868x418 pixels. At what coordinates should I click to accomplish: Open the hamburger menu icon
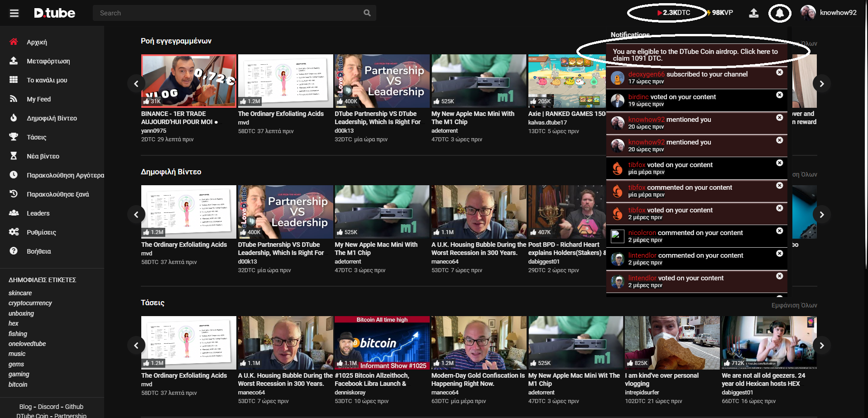point(14,13)
